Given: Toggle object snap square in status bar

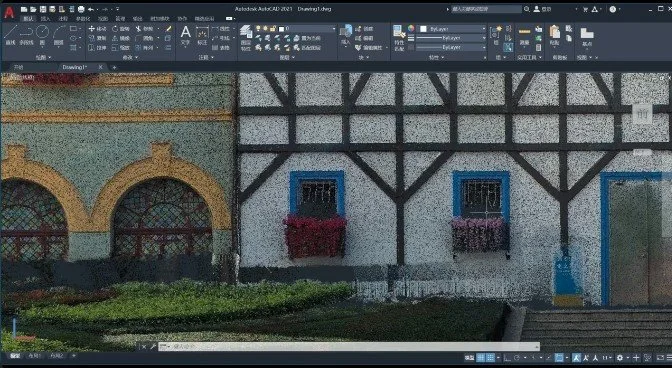Looking at the screenshot, I should [x=559, y=357].
